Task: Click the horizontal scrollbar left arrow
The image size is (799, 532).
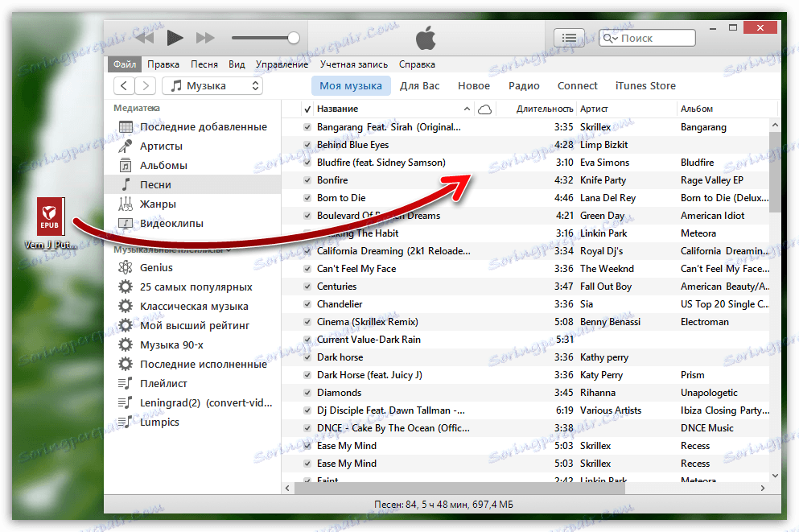Action: point(288,489)
